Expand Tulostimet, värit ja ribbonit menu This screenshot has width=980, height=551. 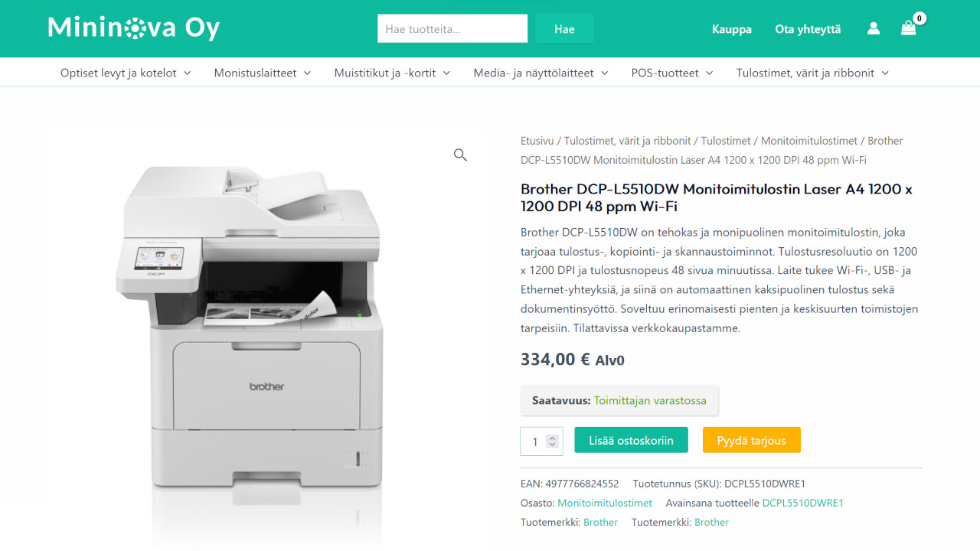pyautogui.click(x=812, y=73)
